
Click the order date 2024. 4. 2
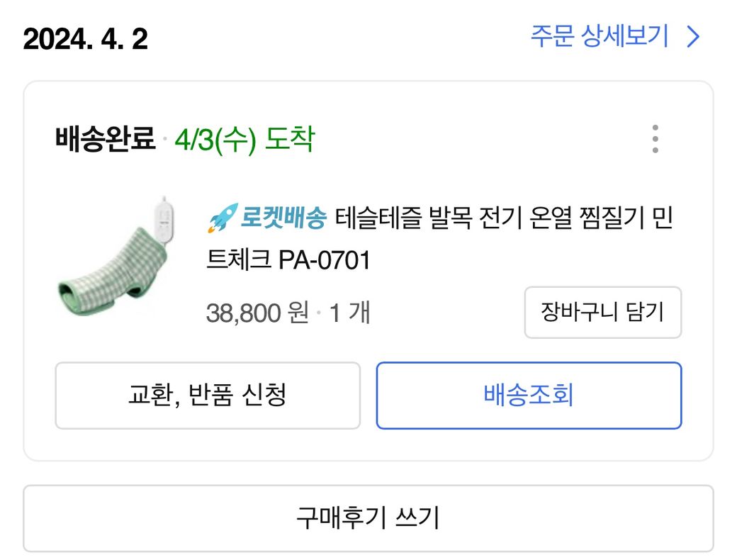(86, 39)
